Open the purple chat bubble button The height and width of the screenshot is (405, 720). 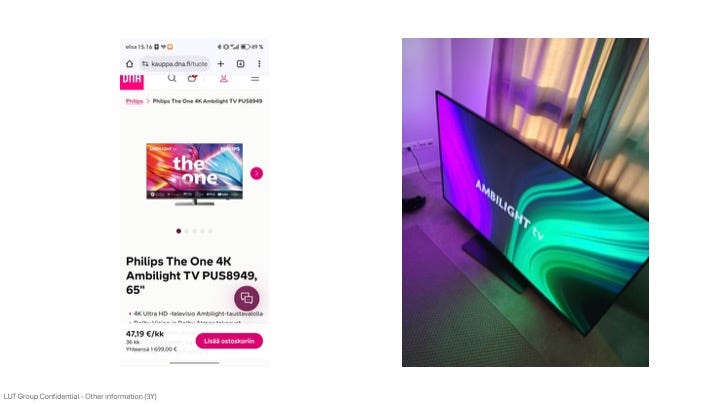[x=247, y=298]
